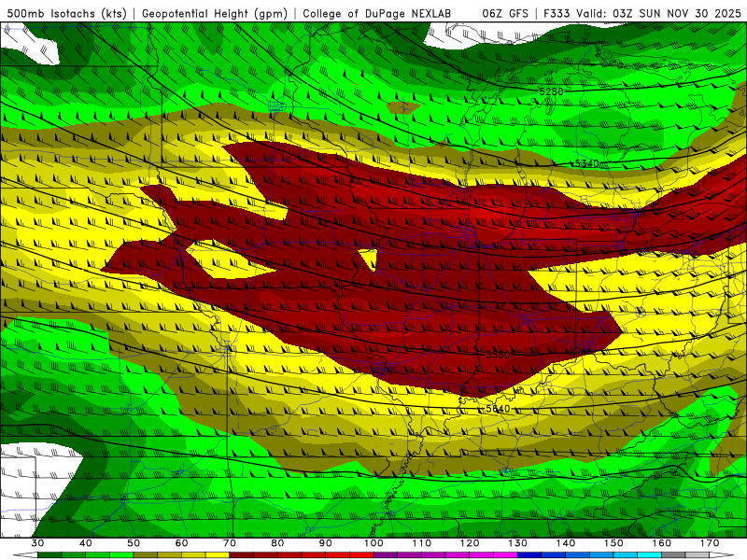This screenshot has height=560, width=747.
Task: Click the 'F333' forecast hour text
Action: tap(557, 13)
